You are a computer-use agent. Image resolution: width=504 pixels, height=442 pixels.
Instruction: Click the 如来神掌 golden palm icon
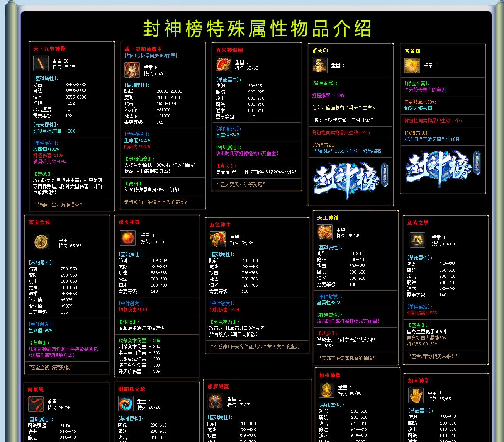tap(416, 395)
